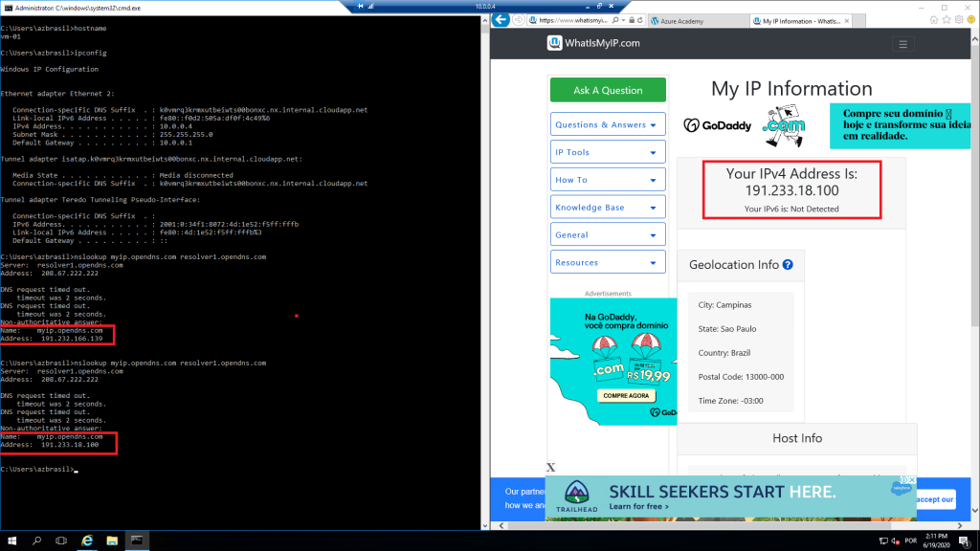
Task: Open Internet Explorer from the taskbar
Action: 87,540
